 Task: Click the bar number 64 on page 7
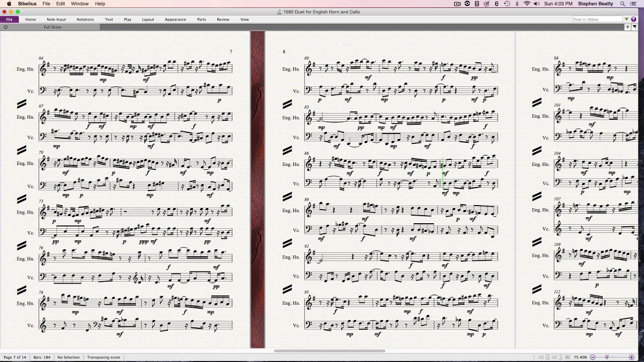41,58
